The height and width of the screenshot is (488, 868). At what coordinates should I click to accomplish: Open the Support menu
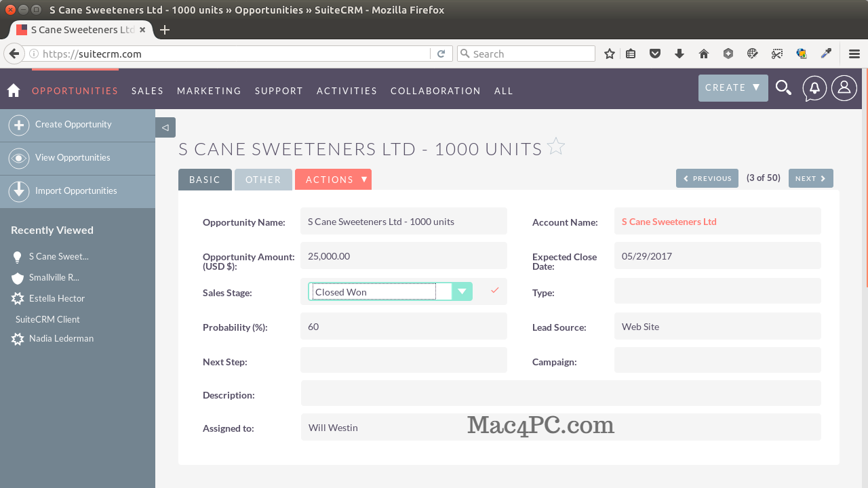click(279, 91)
